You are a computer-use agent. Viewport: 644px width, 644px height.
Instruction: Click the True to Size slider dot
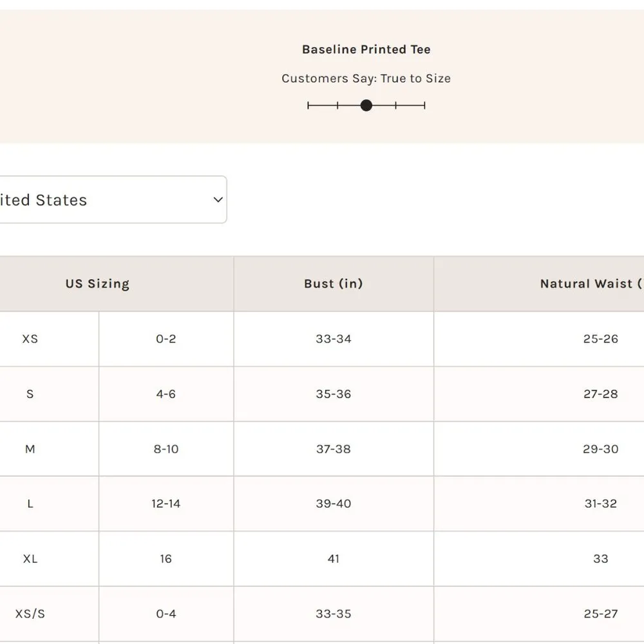(x=366, y=105)
